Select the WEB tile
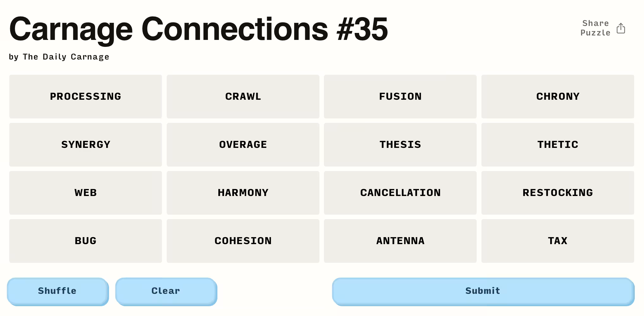The width and height of the screenshot is (644, 316). coord(86,193)
